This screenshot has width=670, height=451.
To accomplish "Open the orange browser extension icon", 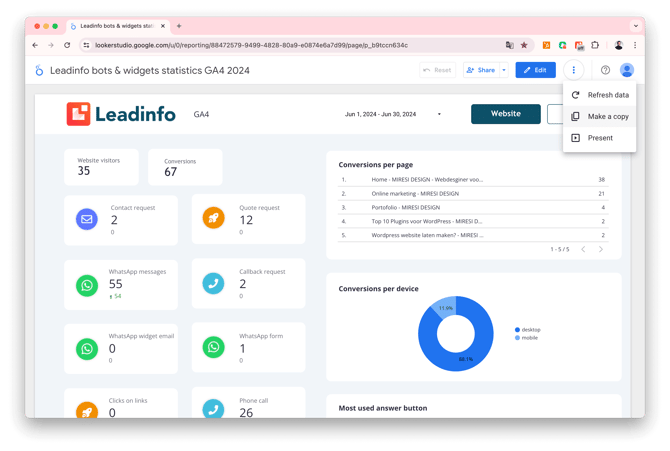I will pos(546,45).
